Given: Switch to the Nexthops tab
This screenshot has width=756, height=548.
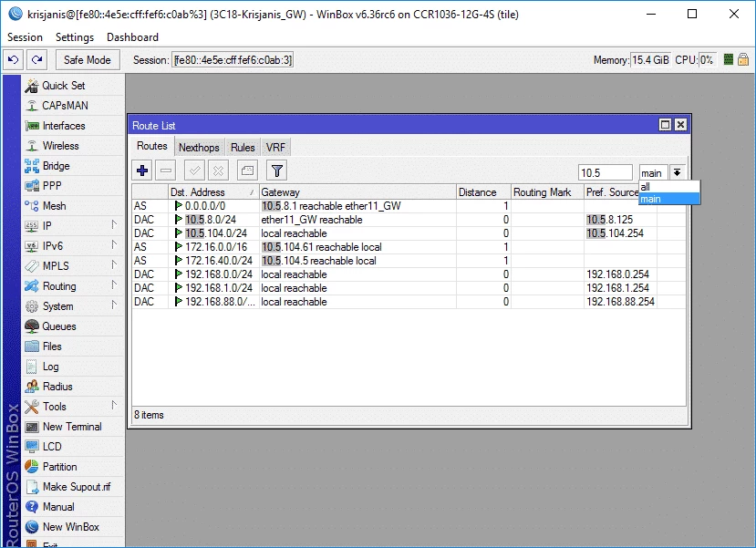Looking at the screenshot, I should click(199, 147).
